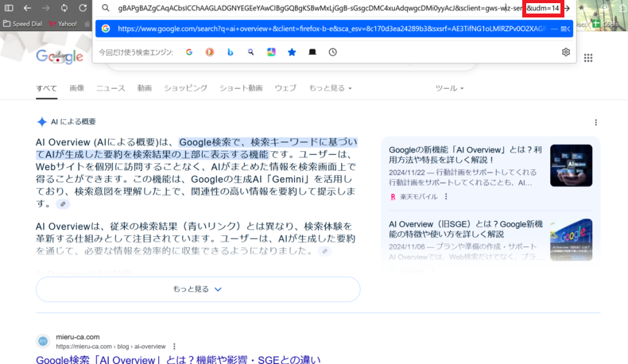This screenshot has width=628, height=364.
Task: Click the Google logo
Action: (60, 57)
